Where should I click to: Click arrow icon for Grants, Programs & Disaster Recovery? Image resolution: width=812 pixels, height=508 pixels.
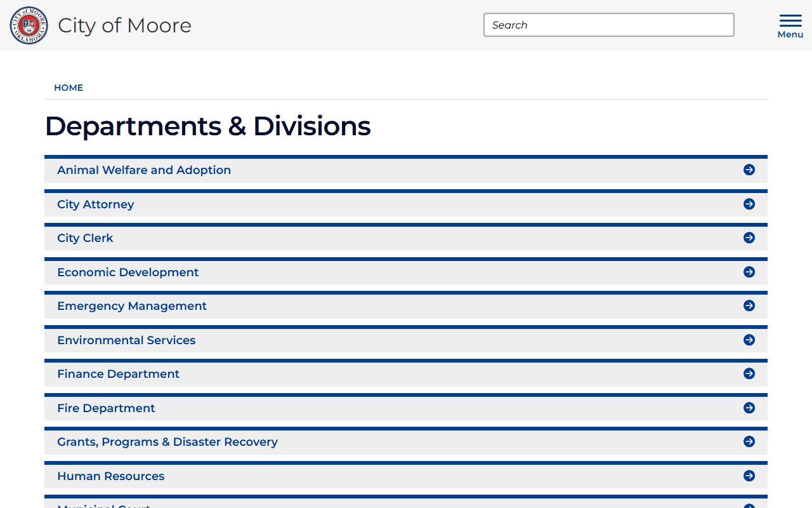click(x=749, y=441)
